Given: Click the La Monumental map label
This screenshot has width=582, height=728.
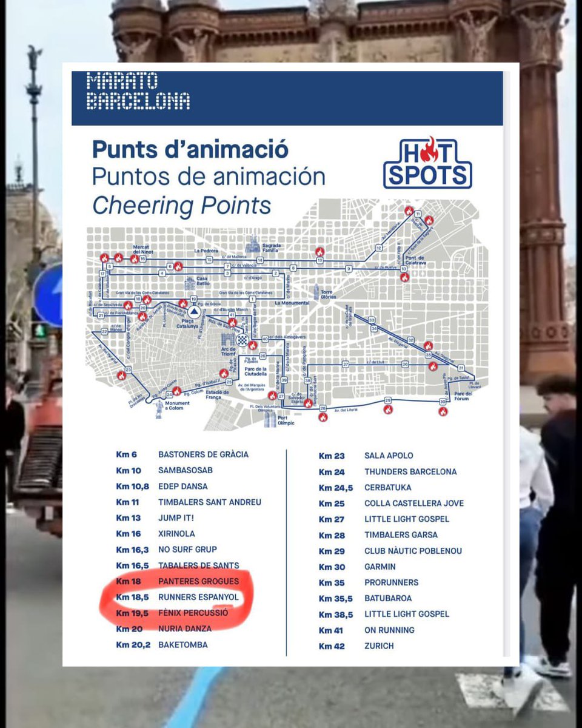Looking at the screenshot, I should coord(292,302).
